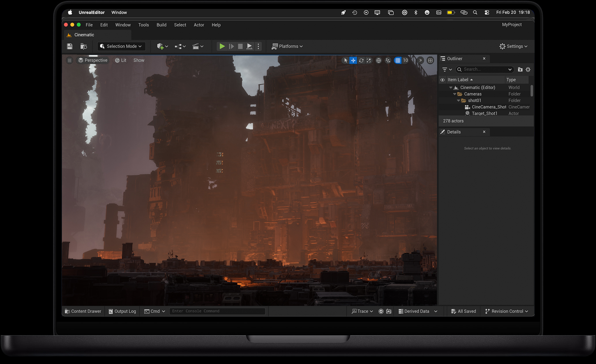Click the Output Log button
This screenshot has width=596, height=364.
122,311
